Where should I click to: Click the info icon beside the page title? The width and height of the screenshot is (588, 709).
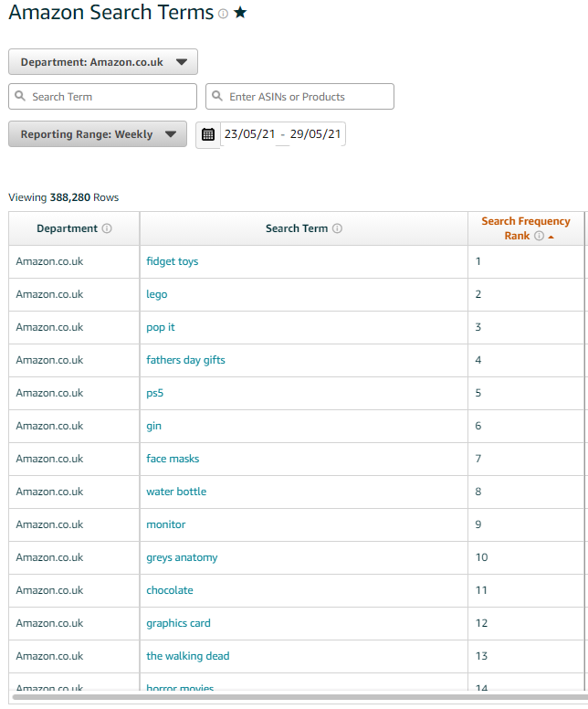coord(223,15)
